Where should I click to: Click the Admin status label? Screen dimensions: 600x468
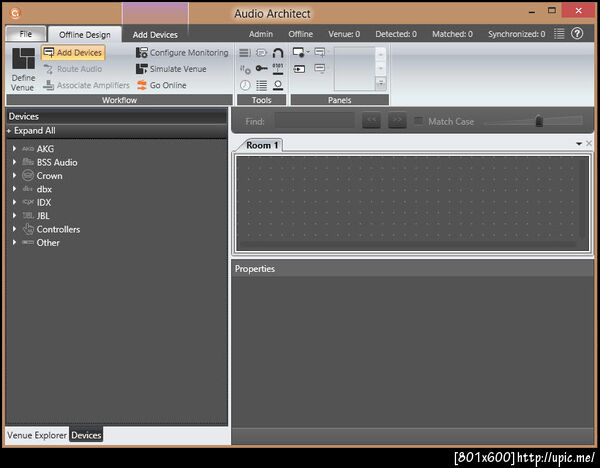(261, 34)
